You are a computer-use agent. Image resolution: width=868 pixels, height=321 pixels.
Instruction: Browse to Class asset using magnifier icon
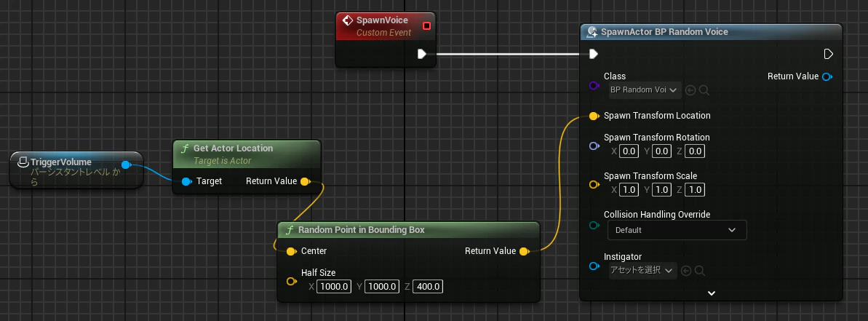coord(705,90)
